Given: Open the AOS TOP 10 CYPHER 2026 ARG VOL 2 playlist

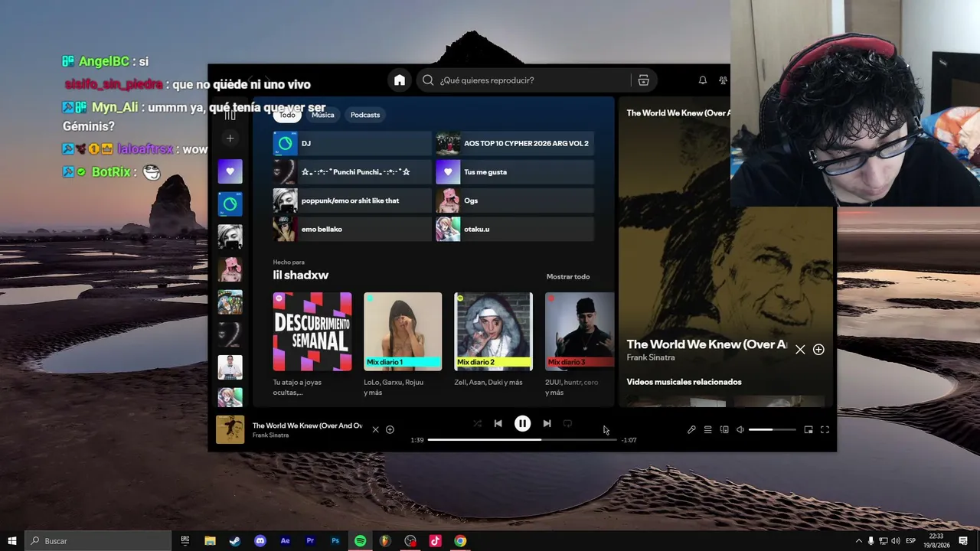Looking at the screenshot, I should point(514,143).
